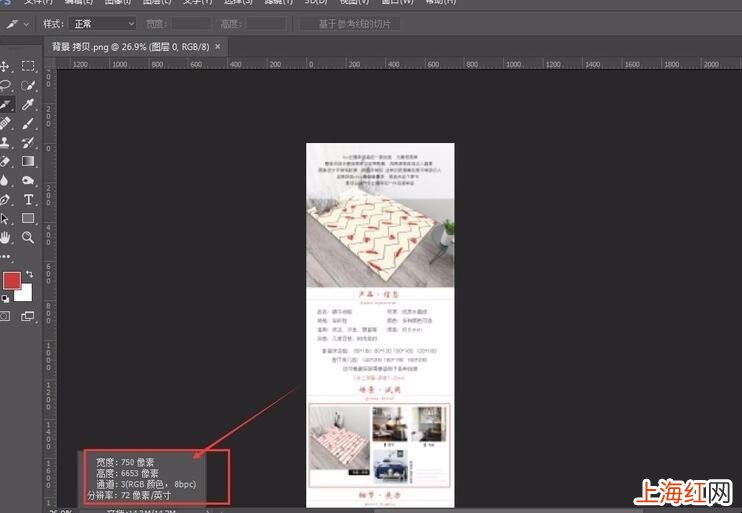
Task: Select the Path Selection tool
Action: pyautogui.click(x=5, y=219)
